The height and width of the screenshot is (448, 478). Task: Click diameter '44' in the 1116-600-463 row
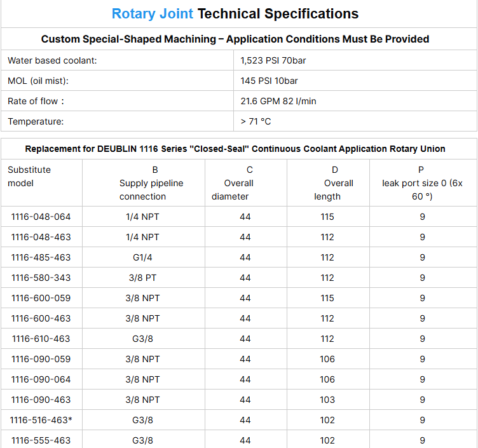245,318
